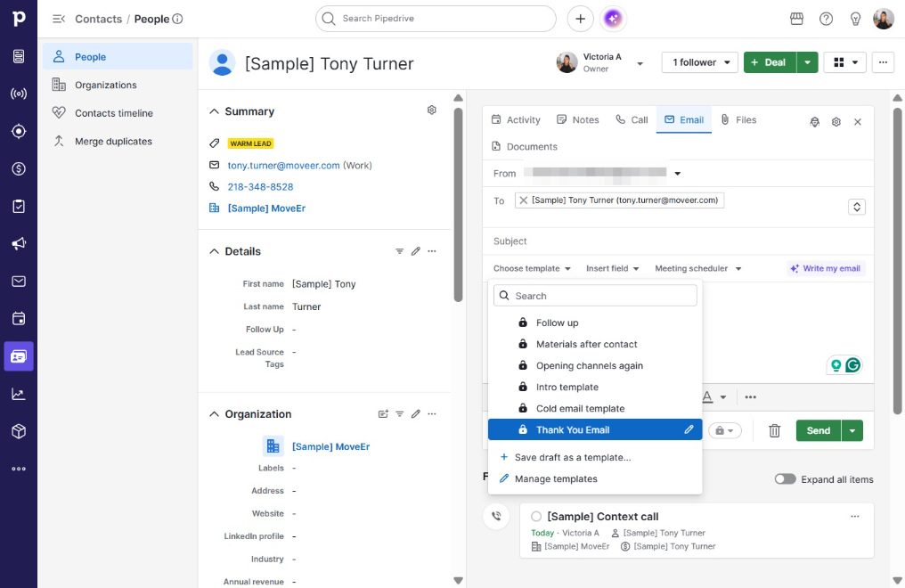Screen dimensions: 905x588
Task: Collapse the navigation menu icon
Action: tap(58, 19)
